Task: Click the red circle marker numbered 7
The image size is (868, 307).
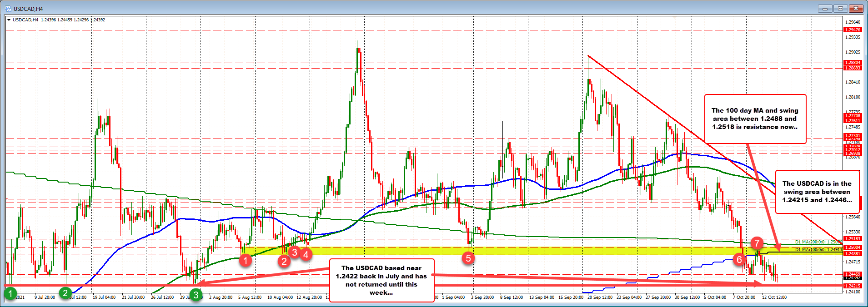Action: tap(757, 243)
